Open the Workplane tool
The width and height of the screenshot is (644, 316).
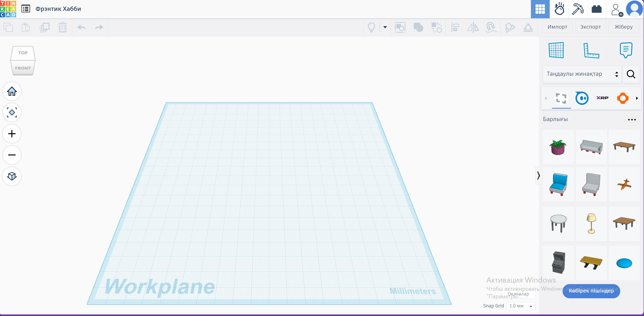coord(556,50)
